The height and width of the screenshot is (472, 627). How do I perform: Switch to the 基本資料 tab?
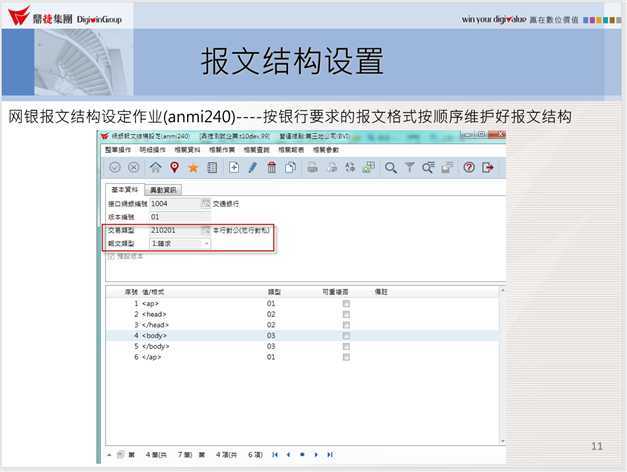(x=125, y=189)
